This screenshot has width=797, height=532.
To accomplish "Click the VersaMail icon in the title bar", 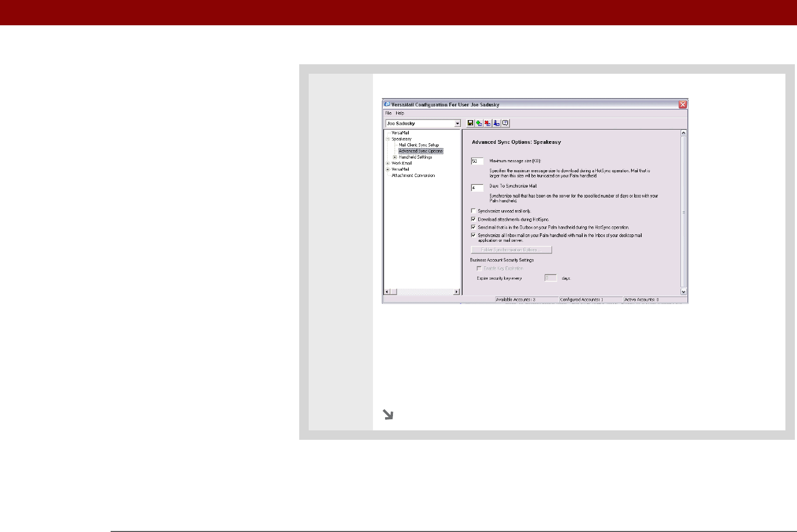I will pyautogui.click(x=387, y=104).
